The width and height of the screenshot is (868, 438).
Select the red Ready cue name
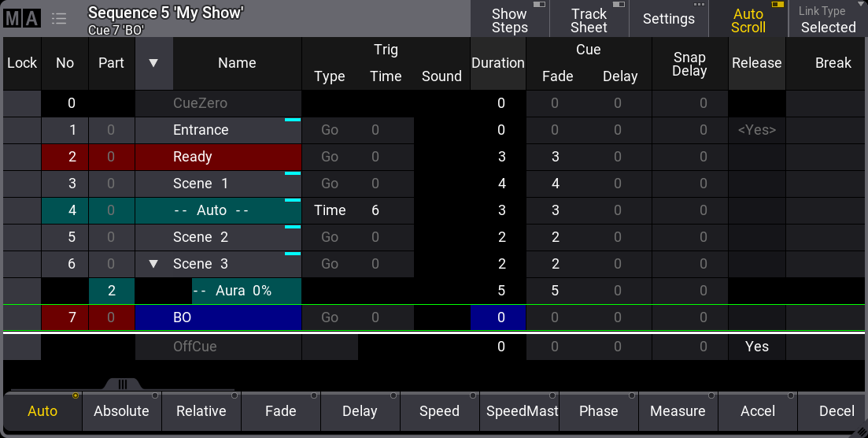[x=218, y=157]
